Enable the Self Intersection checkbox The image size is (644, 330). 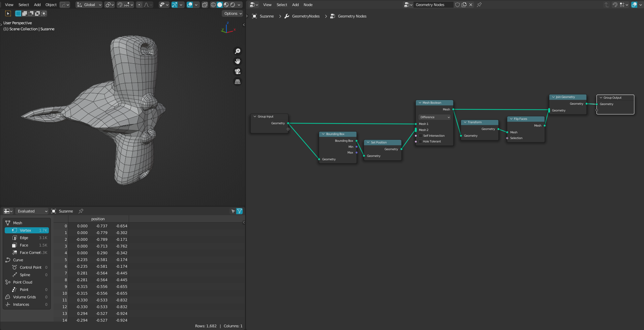[420, 136]
